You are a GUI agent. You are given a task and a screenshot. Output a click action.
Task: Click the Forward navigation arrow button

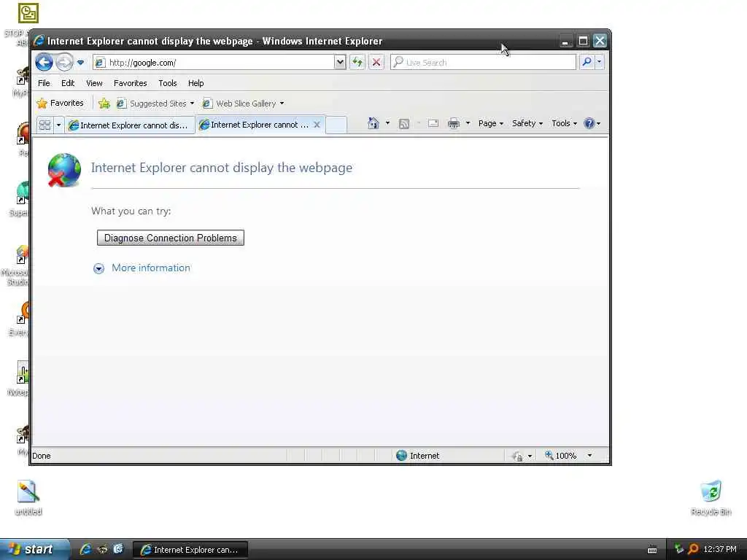pos(64,63)
